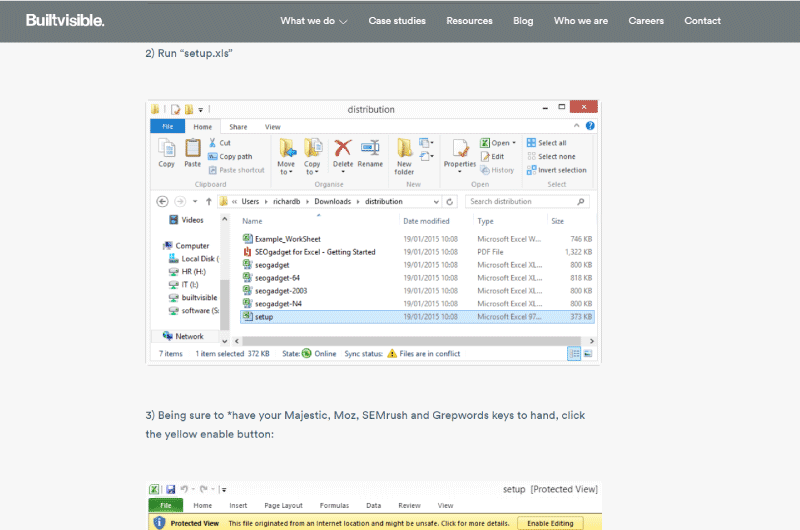Image resolution: width=800 pixels, height=530 pixels.
Task: Click the Forward navigation arrow in Explorer
Action: click(180, 201)
